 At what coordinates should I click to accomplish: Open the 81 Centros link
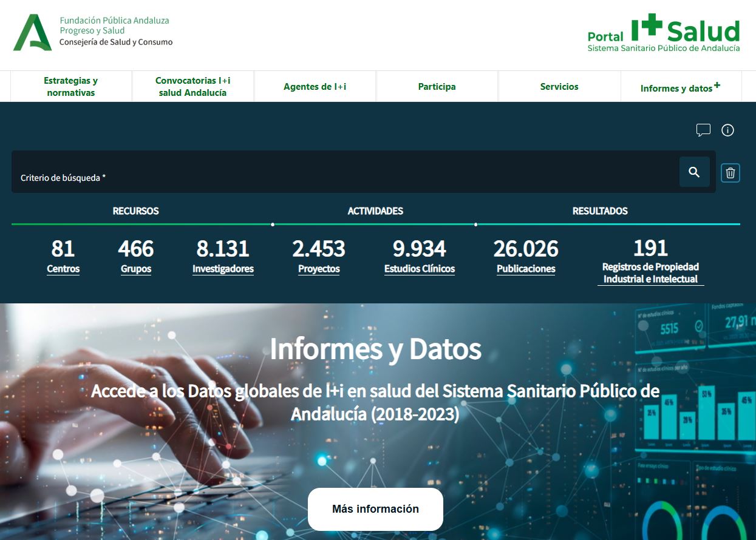[63, 269]
